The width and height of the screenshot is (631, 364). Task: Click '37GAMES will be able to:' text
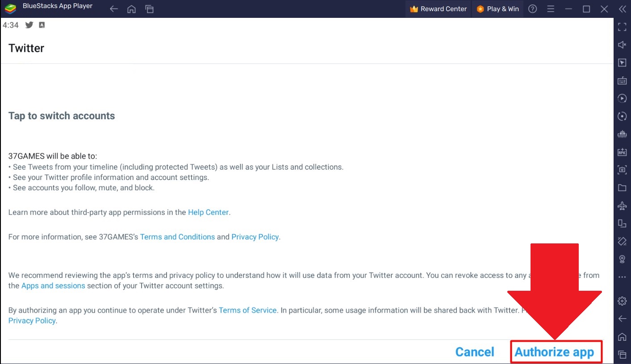tap(53, 156)
